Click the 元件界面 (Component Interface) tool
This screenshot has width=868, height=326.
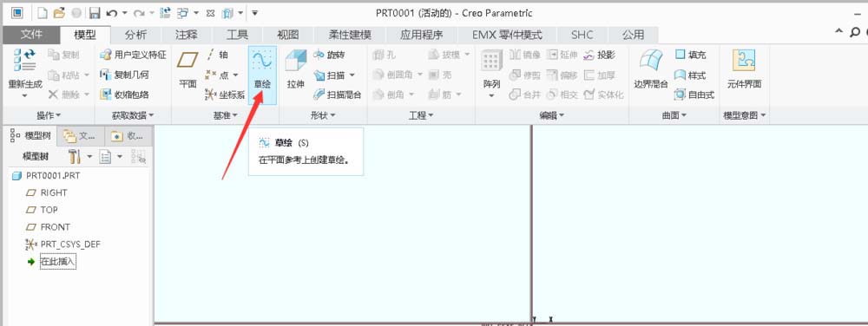tap(744, 69)
